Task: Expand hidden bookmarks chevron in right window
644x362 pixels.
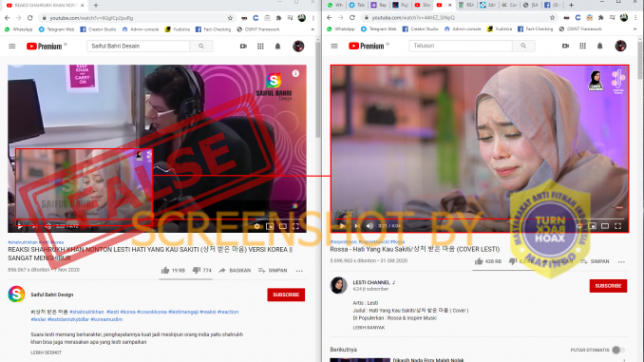Action: (x=635, y=29)
